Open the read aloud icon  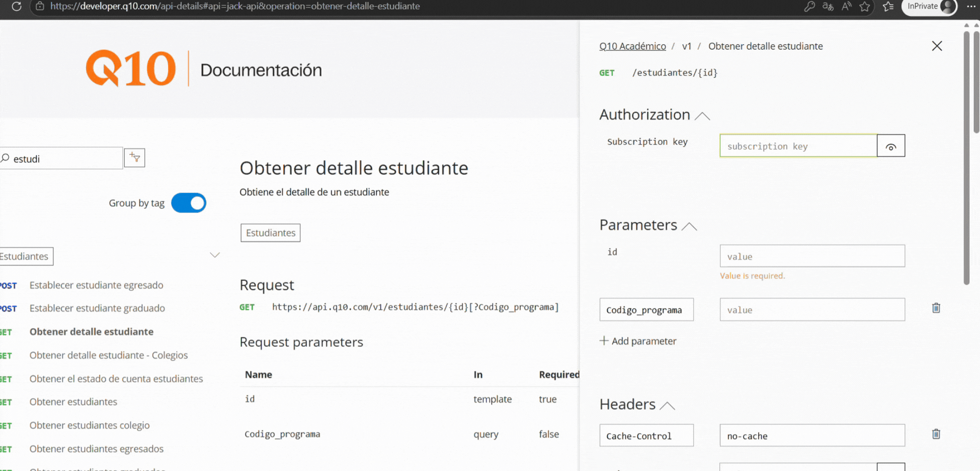click(847, 7)
